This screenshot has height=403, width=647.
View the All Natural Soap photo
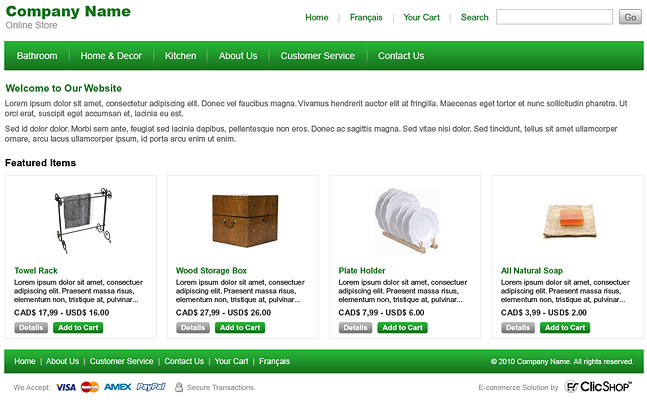(x=567, y=220)
